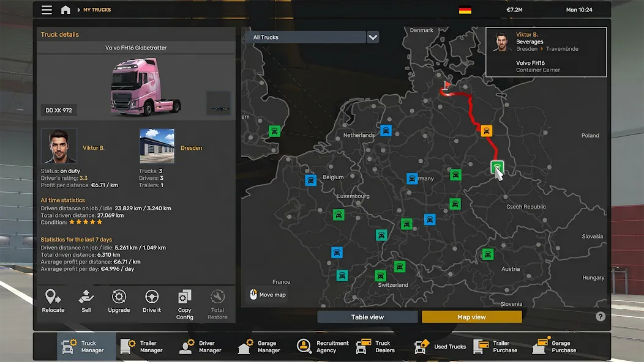Open the Truck Manager tab

[x=86, y=347]
